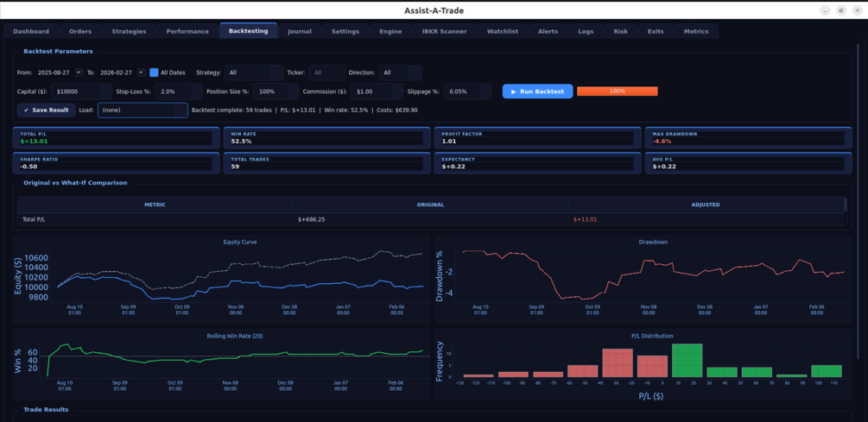Go to the Journal tab

pos(300,32)
